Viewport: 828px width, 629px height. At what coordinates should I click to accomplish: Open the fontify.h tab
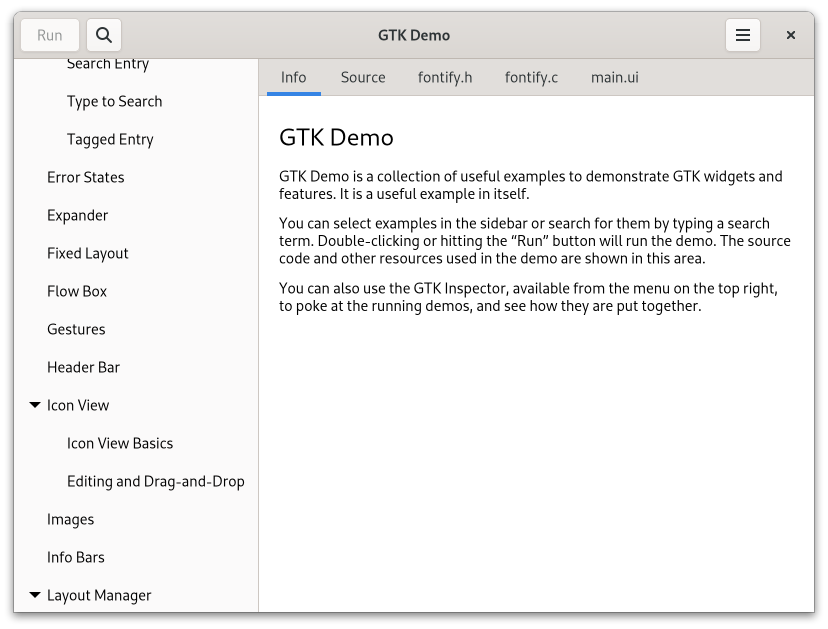tap(445, 78)
